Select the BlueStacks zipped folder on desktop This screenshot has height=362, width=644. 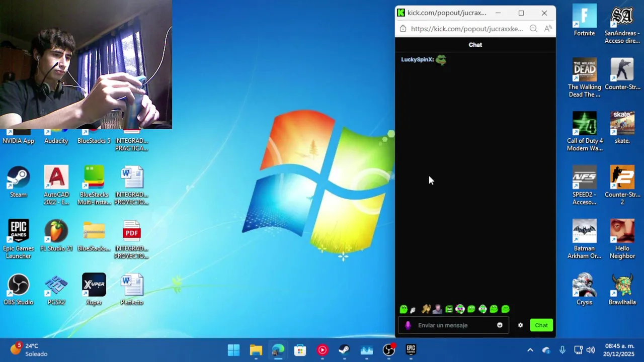94,236
